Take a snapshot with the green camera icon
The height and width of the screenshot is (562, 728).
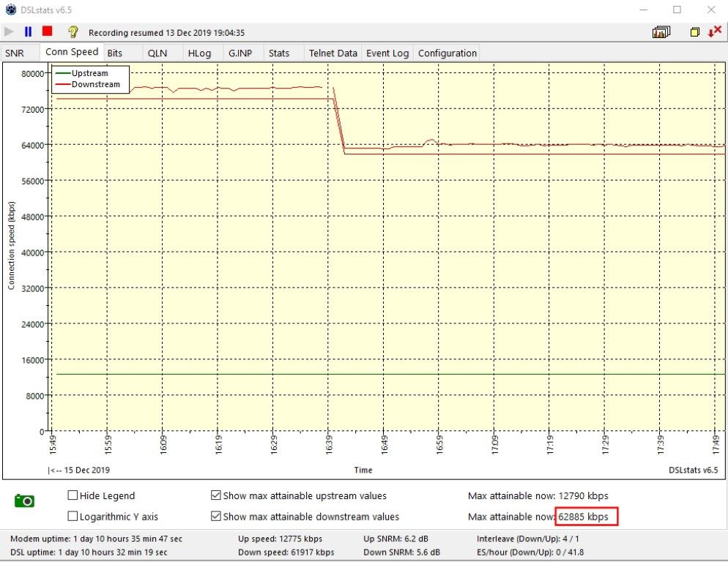(x=25, y=501)
